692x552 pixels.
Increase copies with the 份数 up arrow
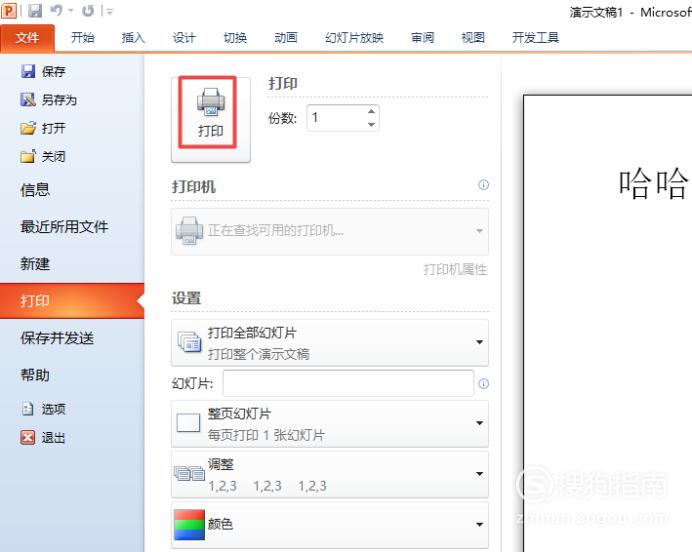tap(371, 111)
